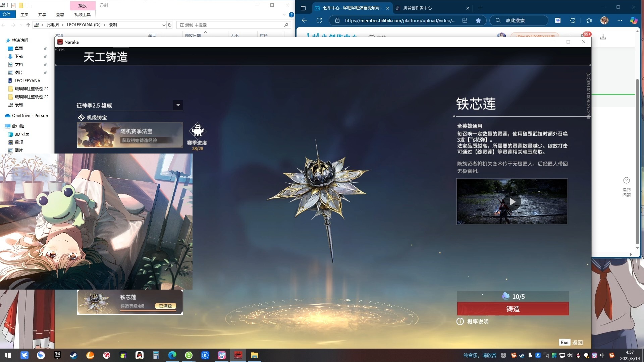644x362 pixels.
Task: Click the blue bird extension icon in Edge
Action: pyautogui.click(x=558, y=20)
